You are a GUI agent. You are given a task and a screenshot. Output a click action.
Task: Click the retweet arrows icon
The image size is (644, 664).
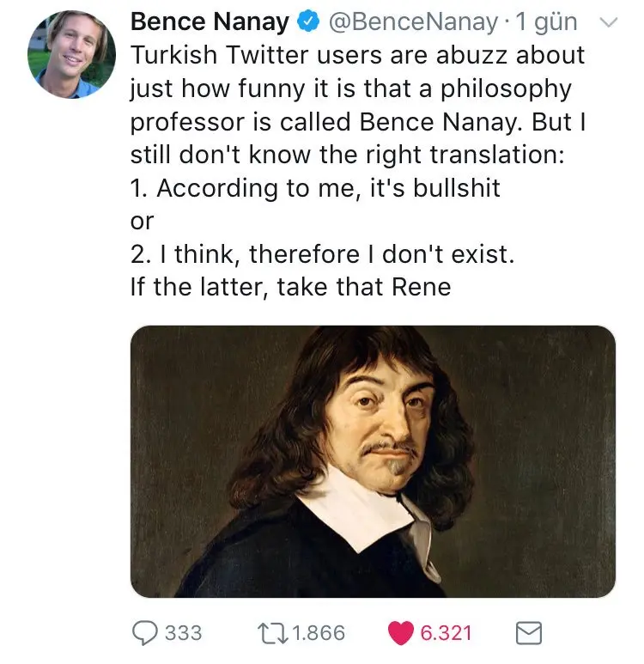tap(273, 634)
